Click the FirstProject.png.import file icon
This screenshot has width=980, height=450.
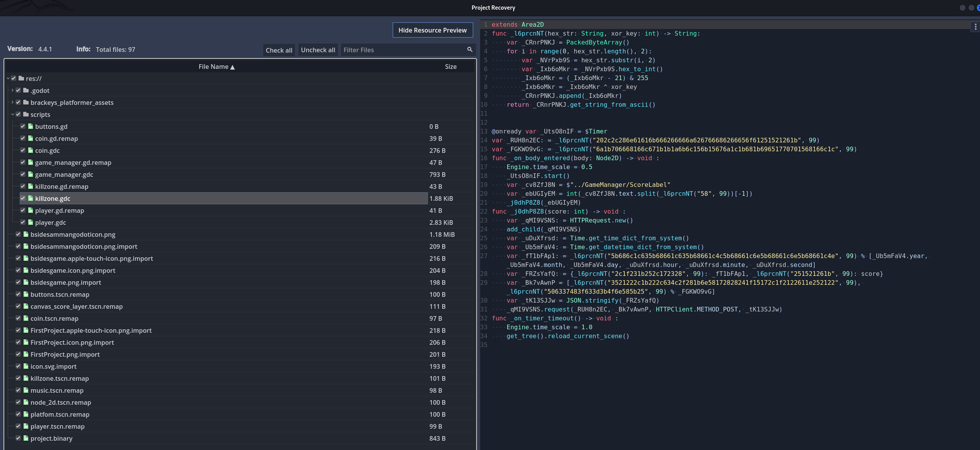coord(26,354)
